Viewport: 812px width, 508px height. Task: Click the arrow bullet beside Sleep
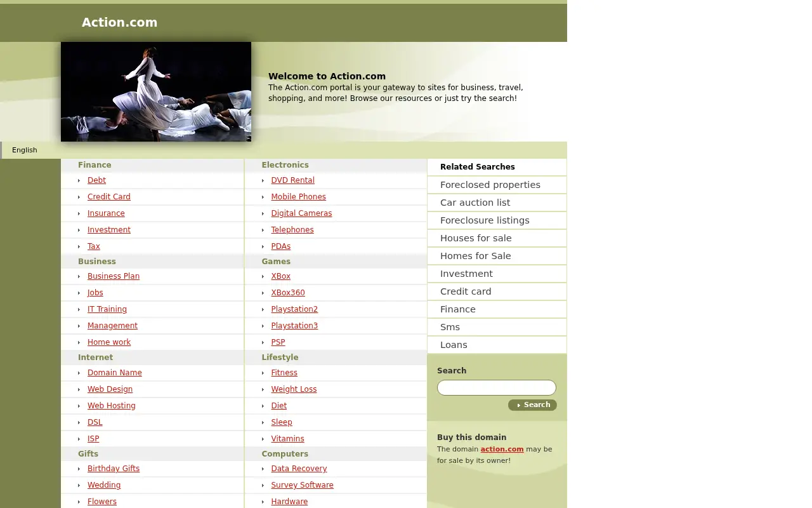coord(263,423)
